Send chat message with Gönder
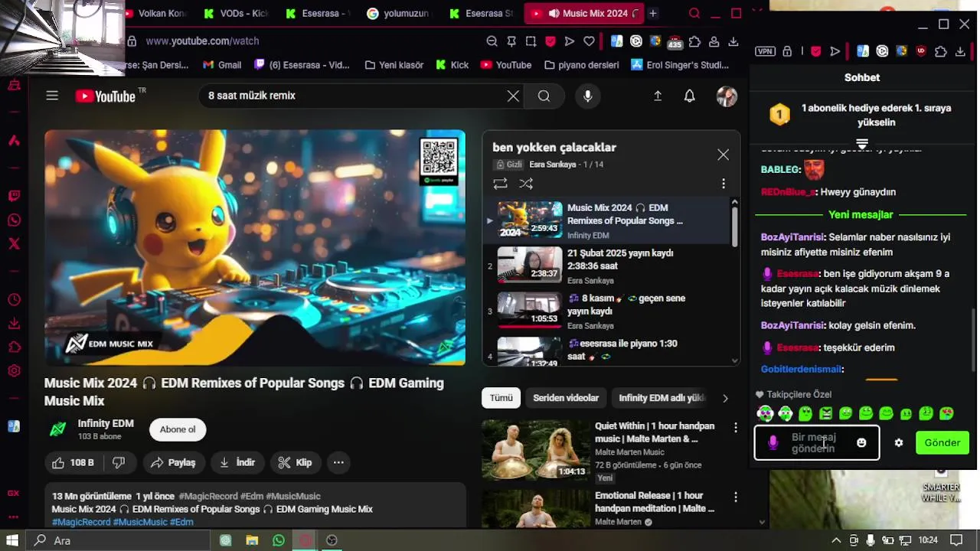The height and width of the screenshot is (551, 980). pos(942,442)
